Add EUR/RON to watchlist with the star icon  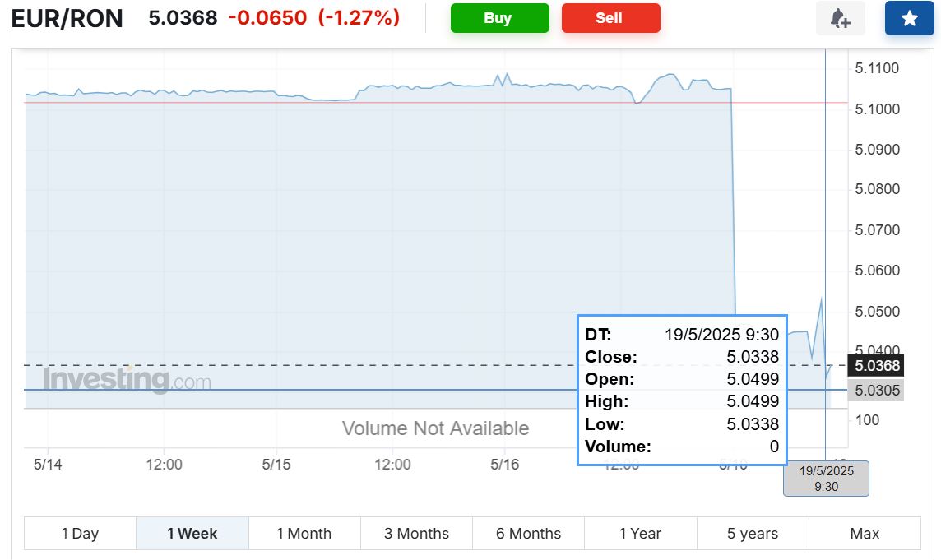pyautogui.click(x=909, y=18)
